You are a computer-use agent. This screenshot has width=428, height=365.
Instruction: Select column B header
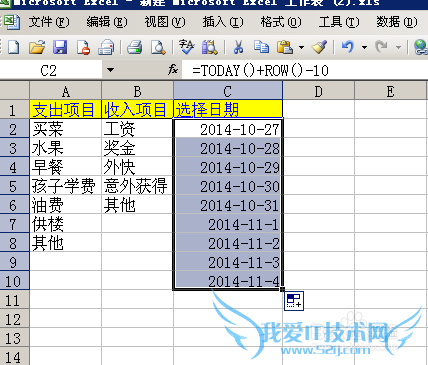pyautogui.click(x=137, y=91)
